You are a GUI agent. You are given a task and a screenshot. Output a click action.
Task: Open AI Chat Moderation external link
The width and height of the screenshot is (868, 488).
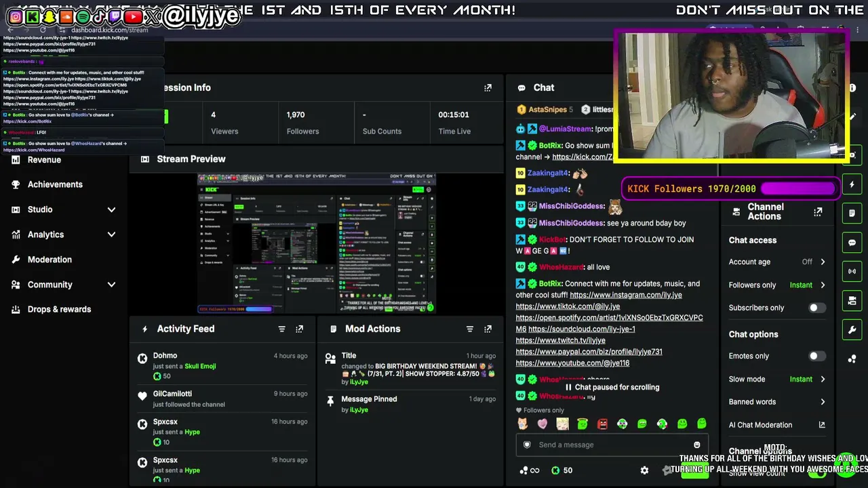coord(821,425)
